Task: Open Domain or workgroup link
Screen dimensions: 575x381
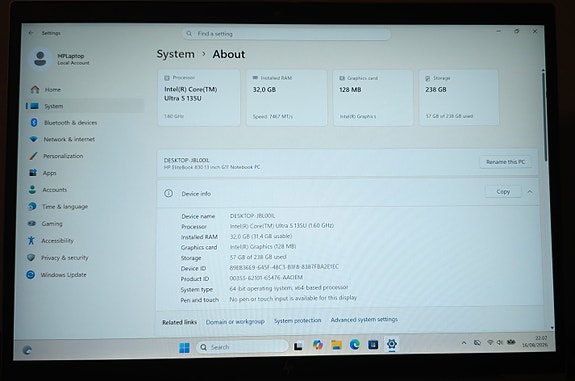Action: pos(235,322)
